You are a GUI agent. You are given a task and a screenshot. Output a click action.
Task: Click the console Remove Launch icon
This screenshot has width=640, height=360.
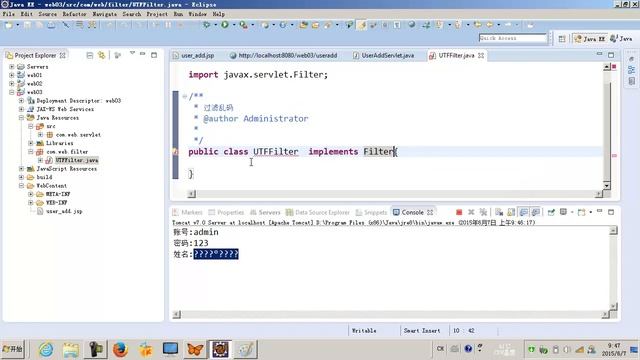pyautogui.click(x=471, y=212)
